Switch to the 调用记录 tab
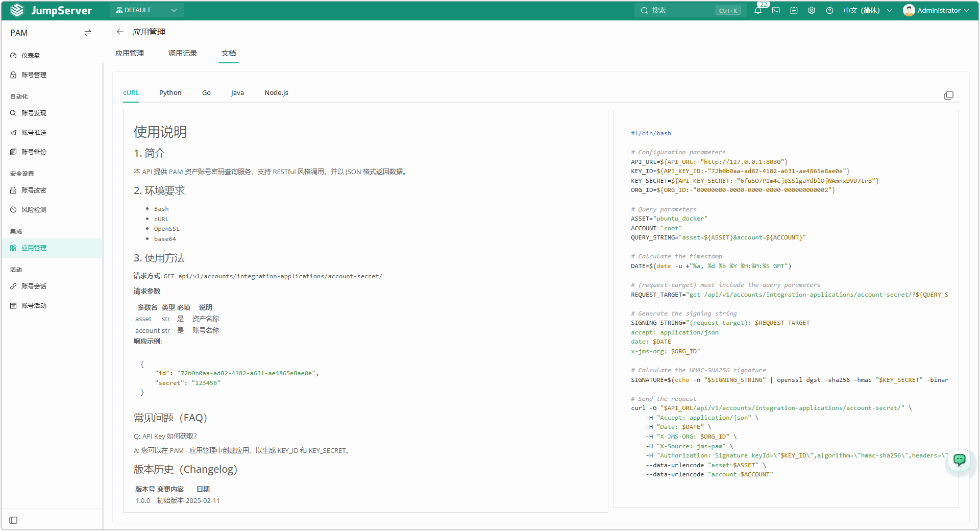This screenshot has width=980, height=531. click(183, 53)
